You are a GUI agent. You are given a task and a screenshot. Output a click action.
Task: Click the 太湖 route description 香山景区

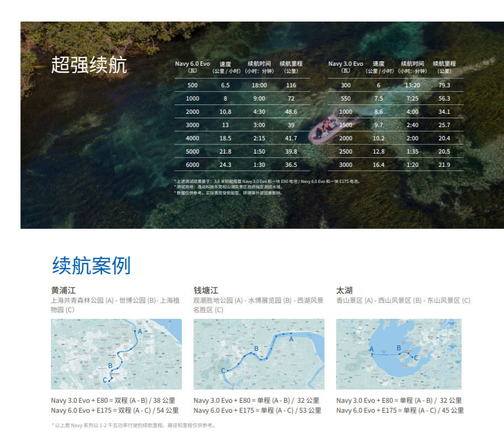click(x=403, y=301)
